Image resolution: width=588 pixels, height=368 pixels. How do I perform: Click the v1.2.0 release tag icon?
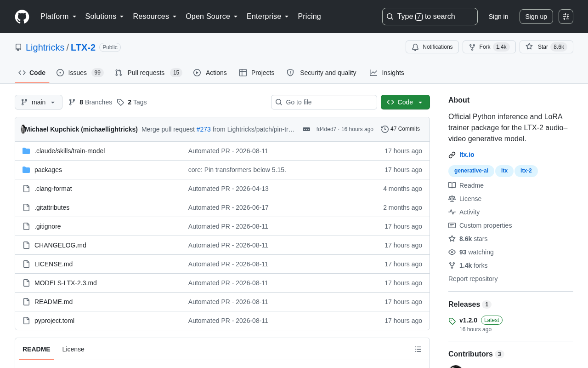pos(452,321)
